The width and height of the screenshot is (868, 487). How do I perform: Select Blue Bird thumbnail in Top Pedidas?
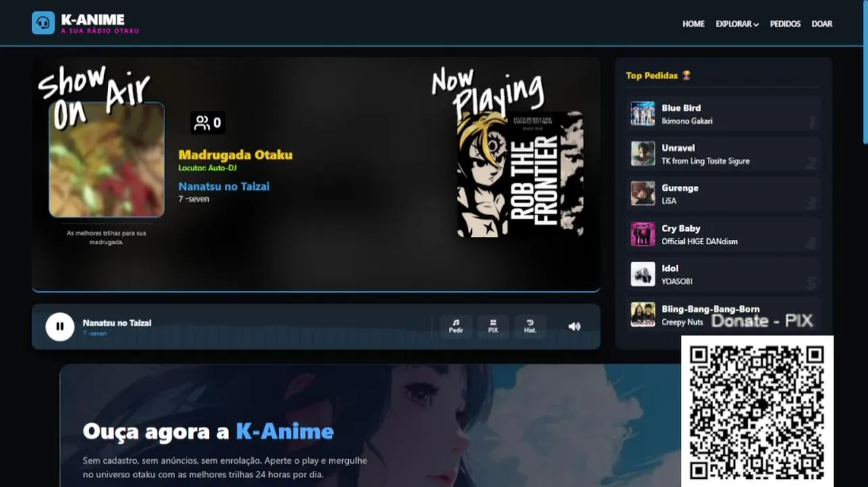pos(643,114)
